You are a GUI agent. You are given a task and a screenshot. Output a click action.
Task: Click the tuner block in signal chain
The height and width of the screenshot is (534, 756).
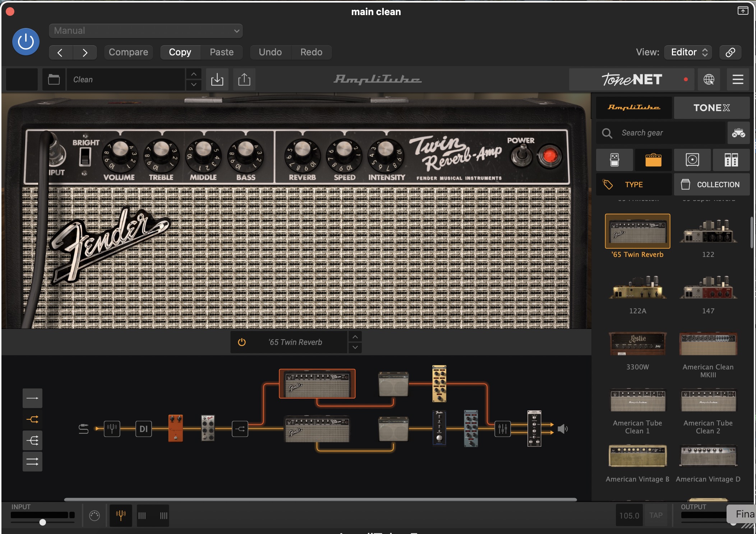(112, 429)
